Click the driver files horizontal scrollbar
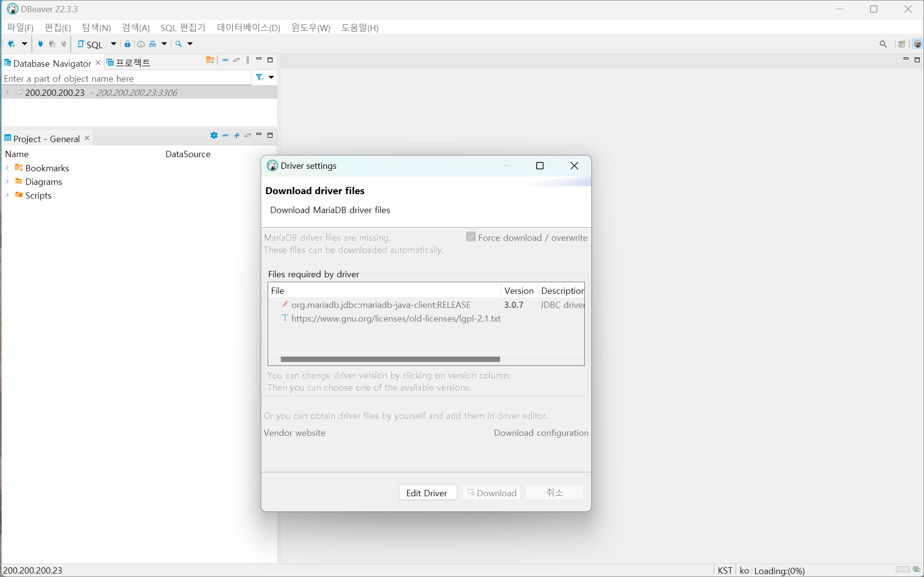Image resolution: width=924 pixels, height=577 pixels. [390, 359]
